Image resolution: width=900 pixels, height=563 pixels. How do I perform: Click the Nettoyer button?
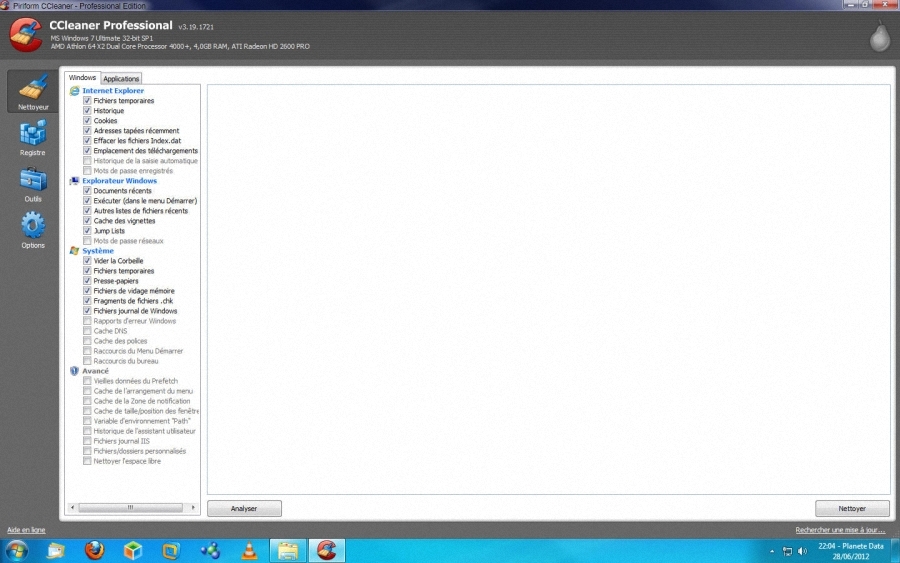(x=852, y=508)
